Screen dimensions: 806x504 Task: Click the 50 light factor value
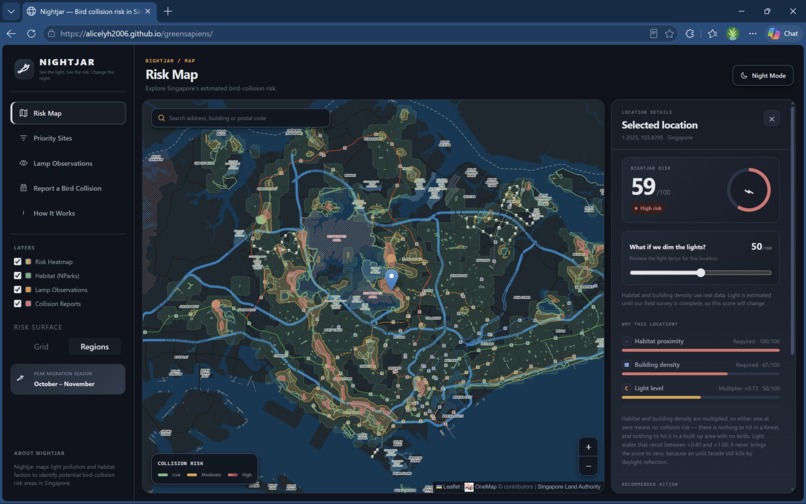(x=756, y=247)
